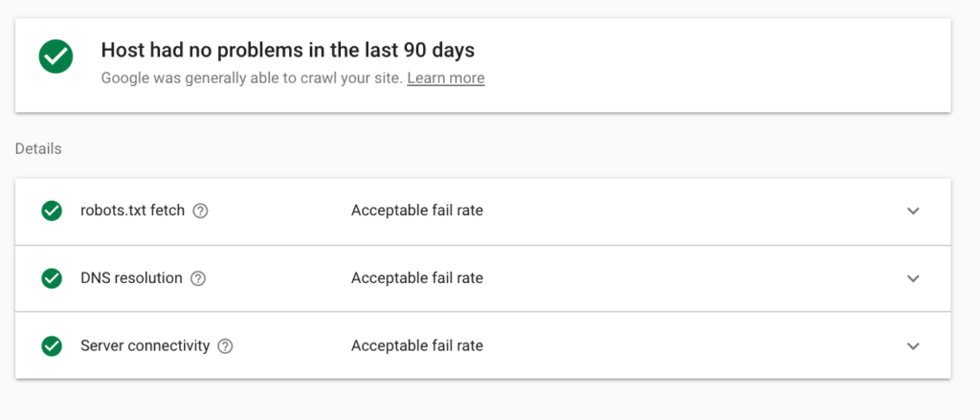Viewport: 980px width, 420px height.
Task: Click the robots.txt fetch green check icon
Action: click(52, 210)
